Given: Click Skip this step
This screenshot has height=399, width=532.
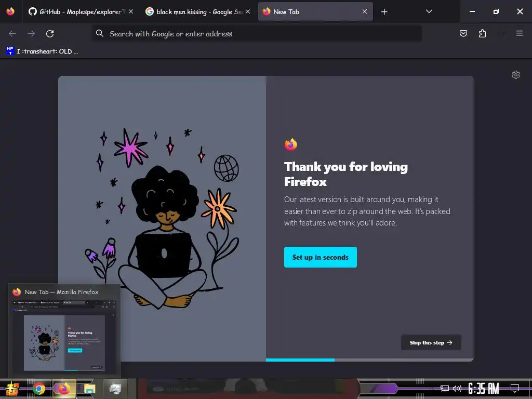Looking at the screenshot, I should [431, 343].
